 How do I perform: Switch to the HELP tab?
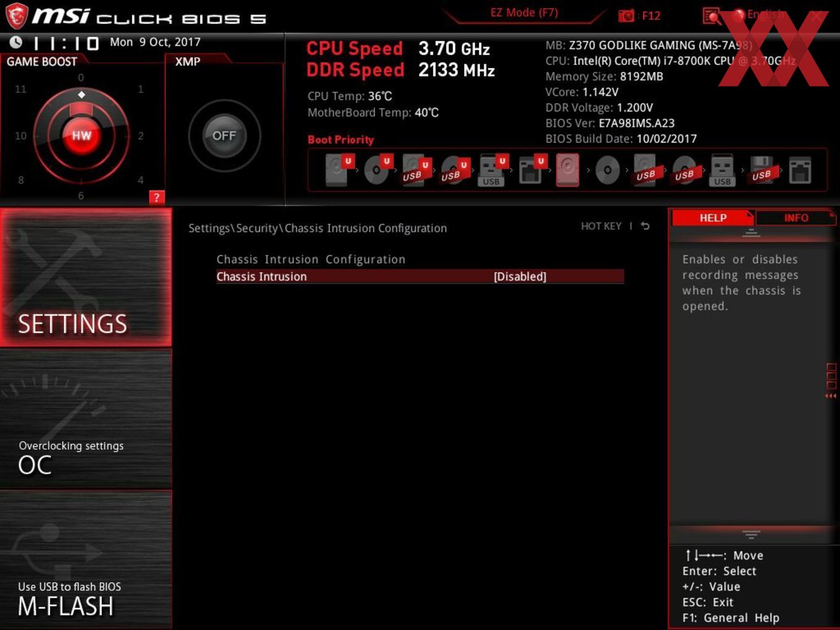[713, 218]
